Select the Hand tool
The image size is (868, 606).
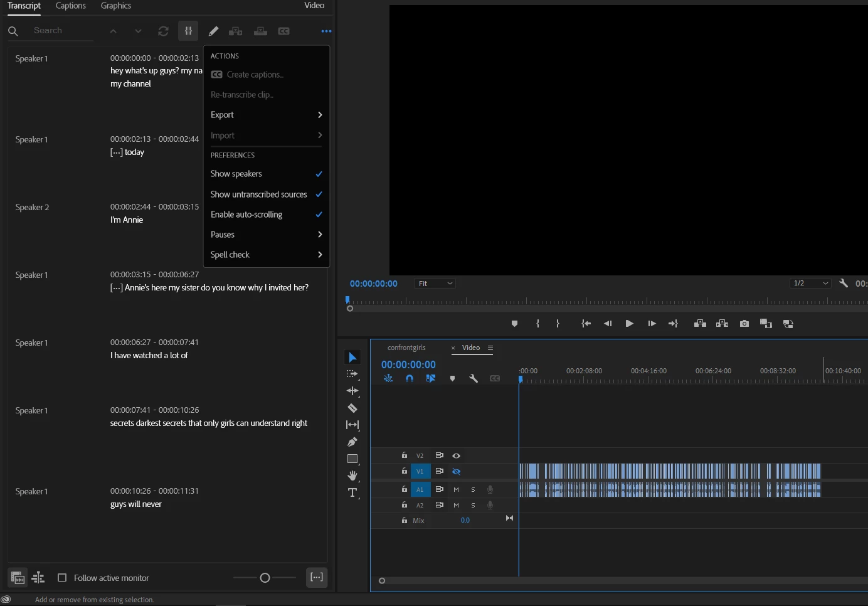point(352,476)
